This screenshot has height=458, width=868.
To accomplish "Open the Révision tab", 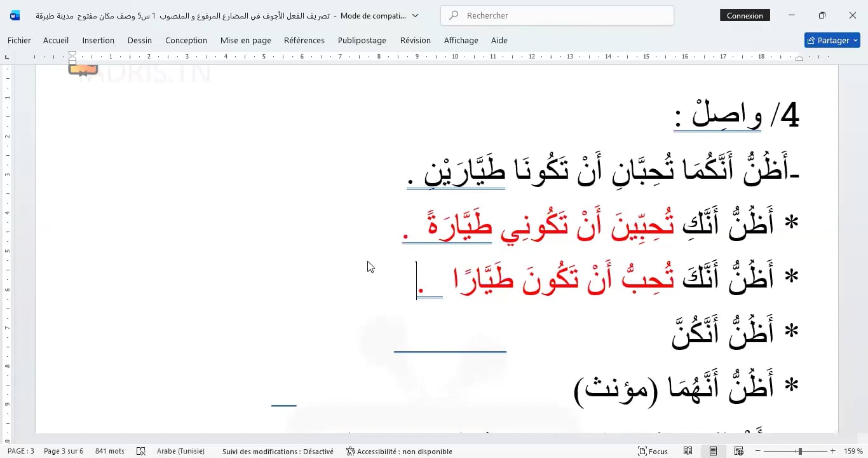I will [x=416, y=40].
